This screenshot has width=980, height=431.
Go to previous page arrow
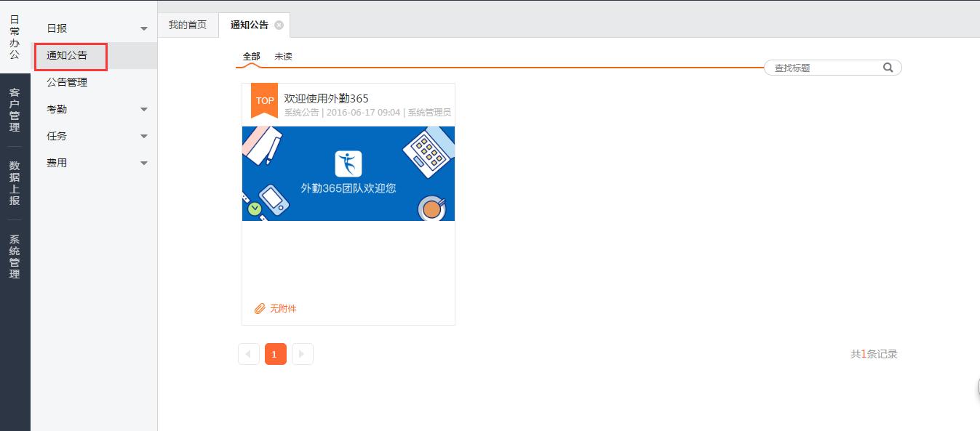pyautogui.click(x=248, y=354)
